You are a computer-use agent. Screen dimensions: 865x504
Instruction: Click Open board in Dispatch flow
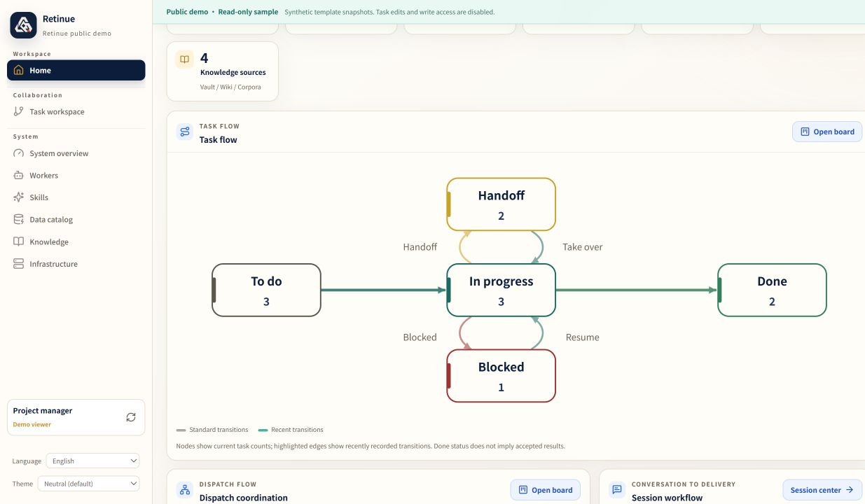pyautogui.click(x=546, y=490)
